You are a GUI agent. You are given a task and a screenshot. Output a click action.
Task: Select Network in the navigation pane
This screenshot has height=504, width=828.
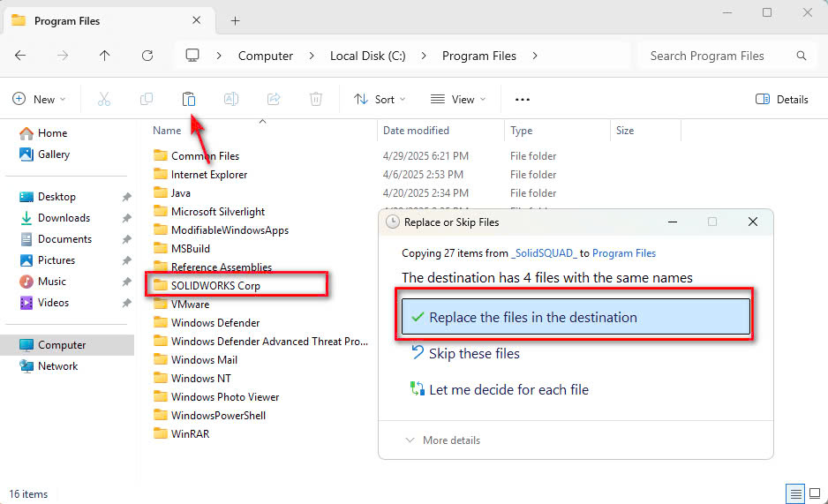click(x=49, y=366)
